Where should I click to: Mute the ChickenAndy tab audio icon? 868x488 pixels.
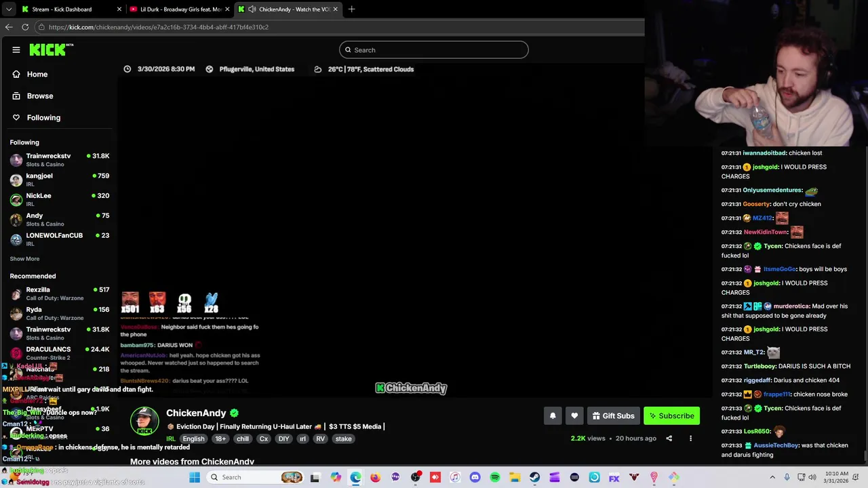click(252, 9)
